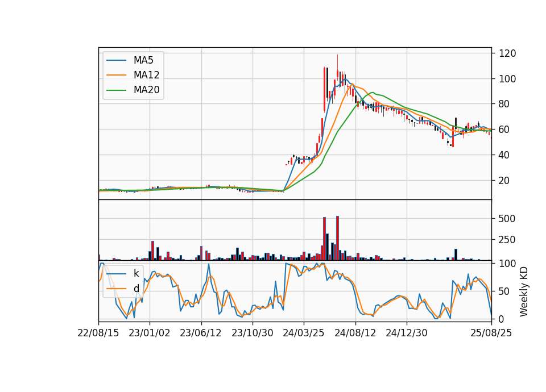Click the MA20 legend label

click(146, 90)
